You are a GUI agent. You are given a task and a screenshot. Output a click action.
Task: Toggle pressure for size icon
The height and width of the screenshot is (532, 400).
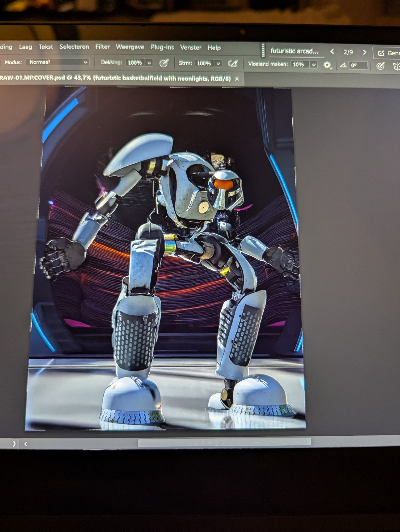pos(381,66)
